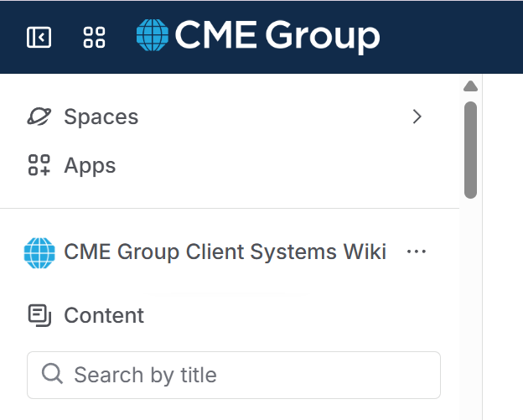The image size is (523, 420).
Task: Expand the Spaces chevron arrow
Action: [x=417, y=117]
